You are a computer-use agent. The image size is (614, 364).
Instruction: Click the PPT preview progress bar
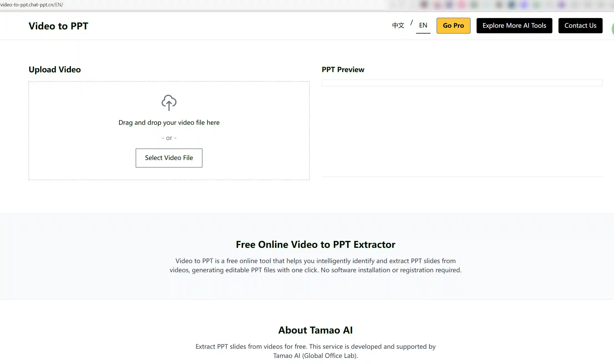[462, 83]
